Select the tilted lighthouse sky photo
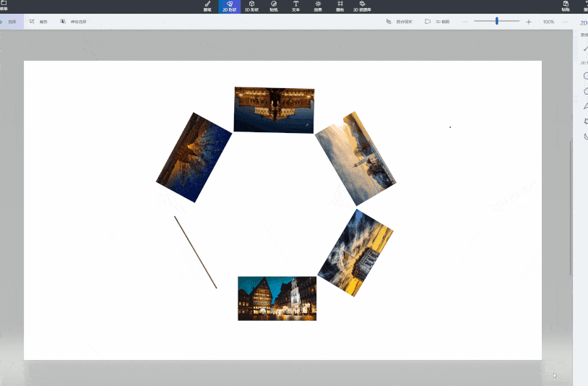The width and height of the screenshot is (588, 386). 355,158
